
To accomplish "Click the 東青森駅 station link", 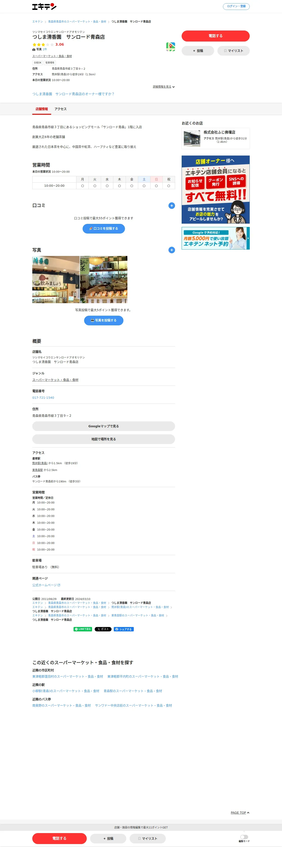I will click(x=37, y=470).
